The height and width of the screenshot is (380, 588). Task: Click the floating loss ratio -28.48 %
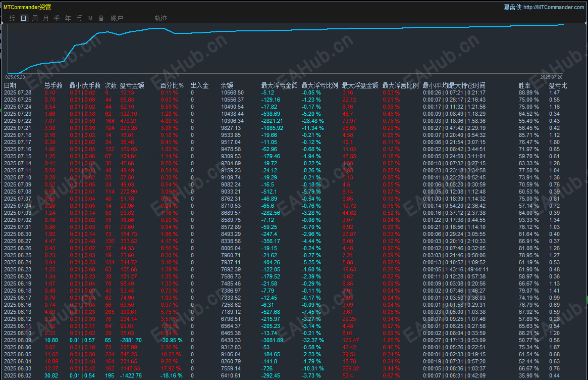click(313, 121)
